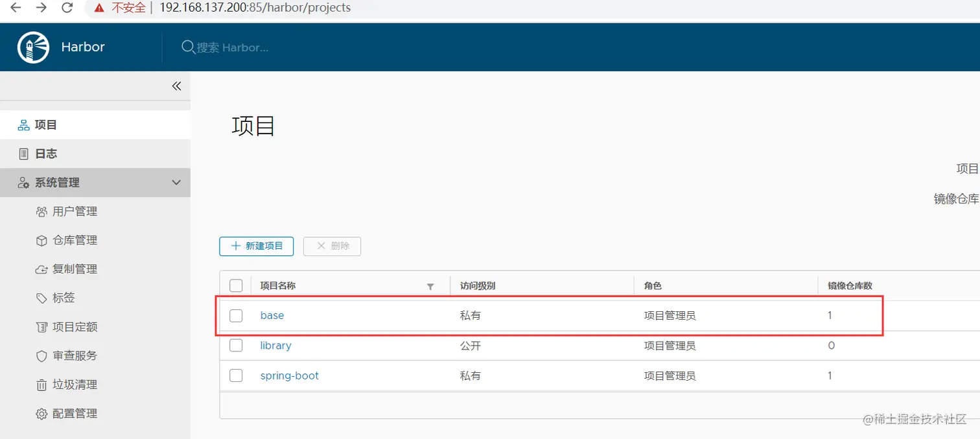Check the library project checkbox

[x=236, y=346]
